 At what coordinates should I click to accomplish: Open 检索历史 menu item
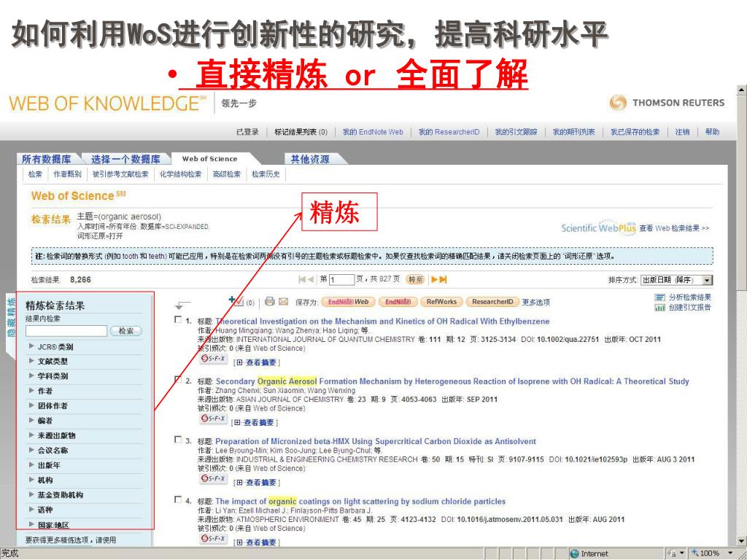pyautogui.click(x=266, y=174)
